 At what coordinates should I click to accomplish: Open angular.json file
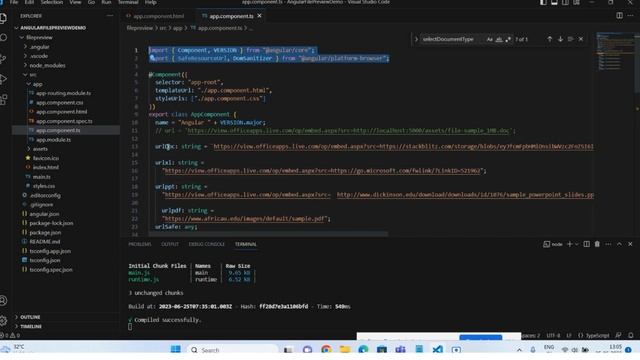coord(44,214)
